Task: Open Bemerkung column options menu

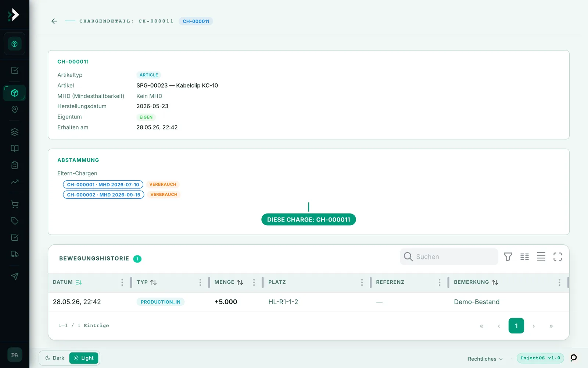Action: tap(559, 282)
